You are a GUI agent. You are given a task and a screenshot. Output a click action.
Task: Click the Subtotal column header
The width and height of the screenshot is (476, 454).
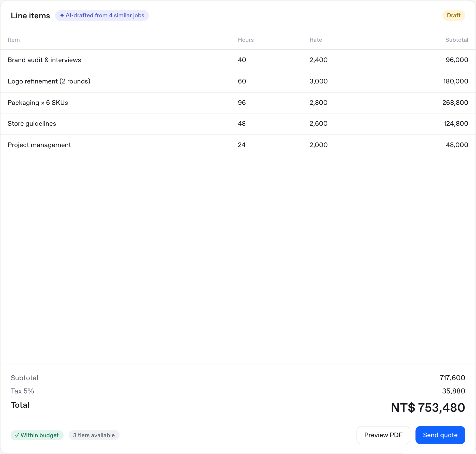point(457,40)
